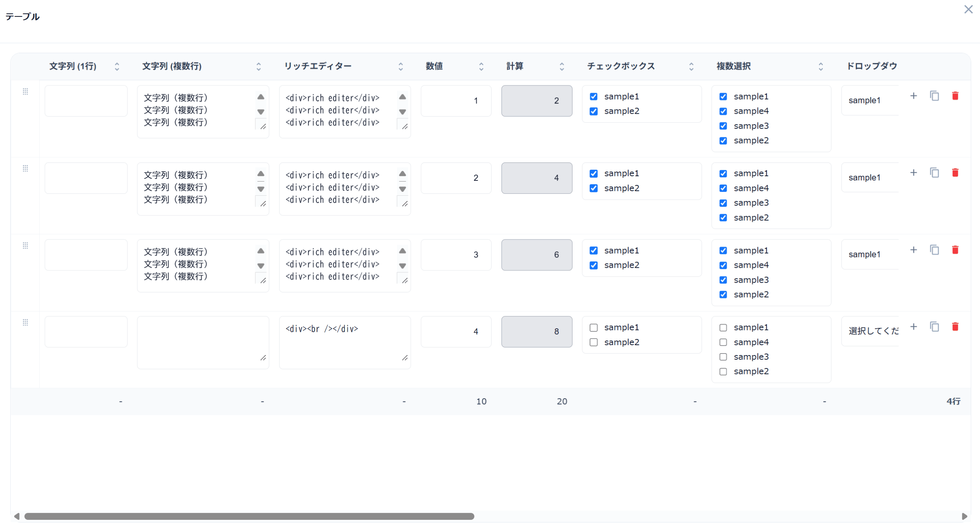Click the drag handle of the first row

(25, 92)
